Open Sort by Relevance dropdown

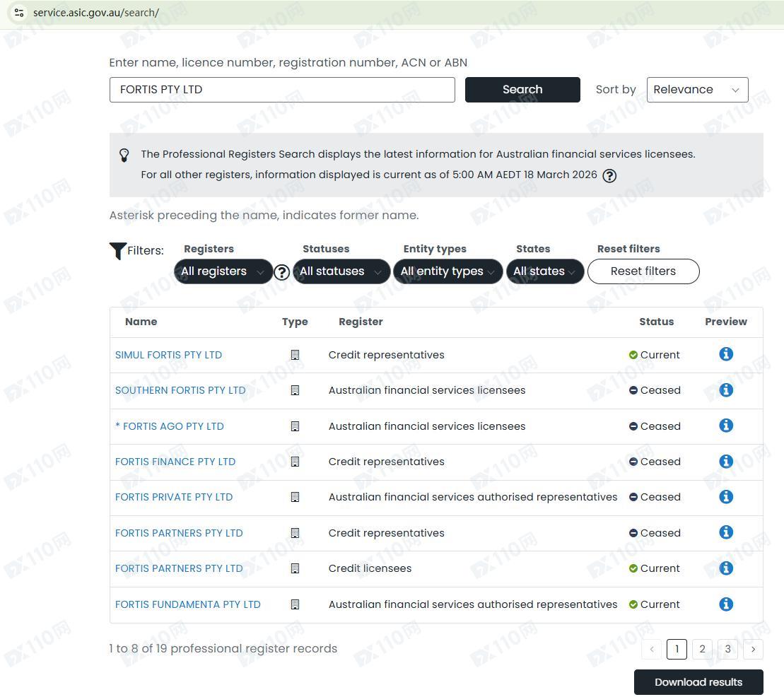click(696, 90)
